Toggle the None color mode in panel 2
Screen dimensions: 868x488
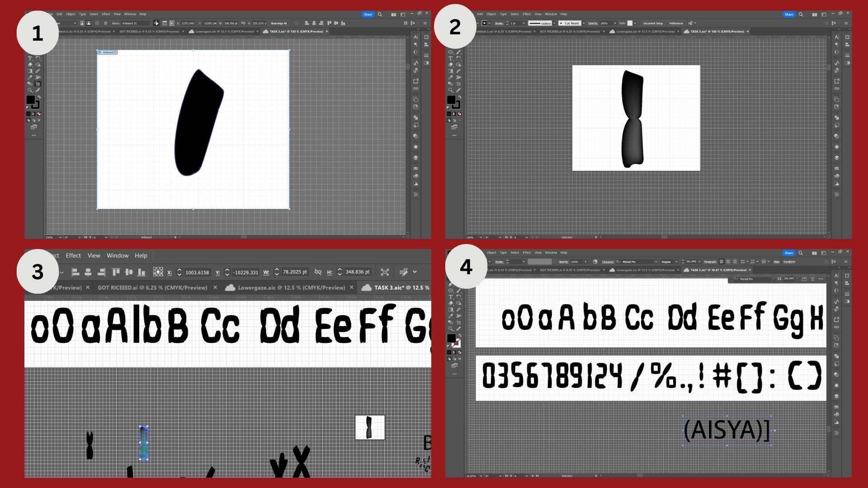coord(460,114)
